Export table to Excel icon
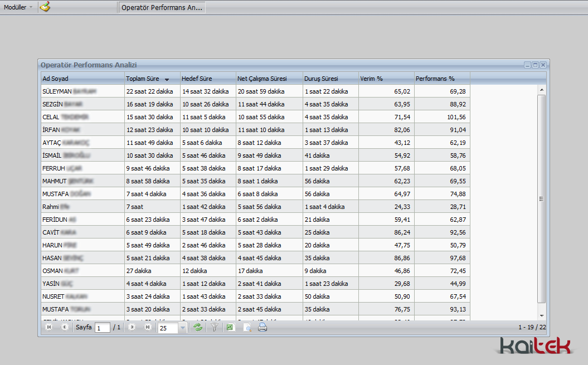Image resolution: width=588 pixels, height=365 pixels. click(230, 328)
